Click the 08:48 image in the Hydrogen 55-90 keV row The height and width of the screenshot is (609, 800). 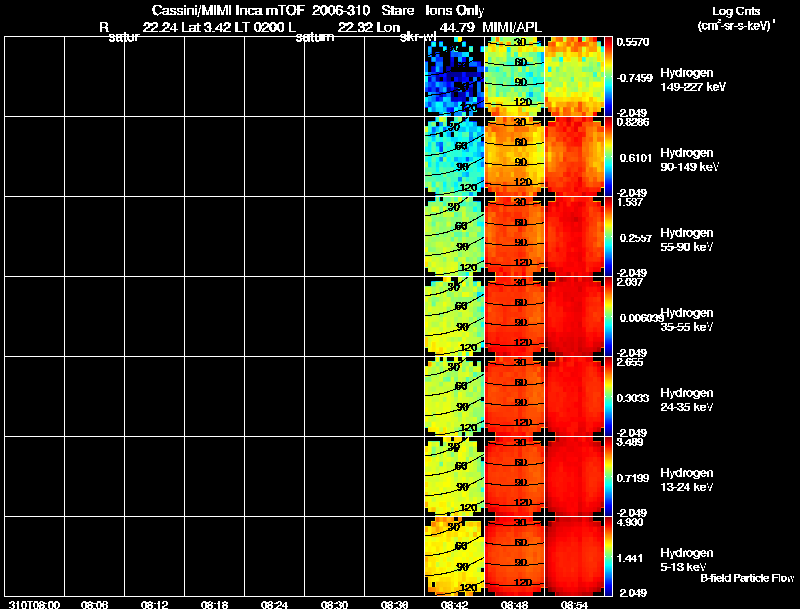(514, 237)
